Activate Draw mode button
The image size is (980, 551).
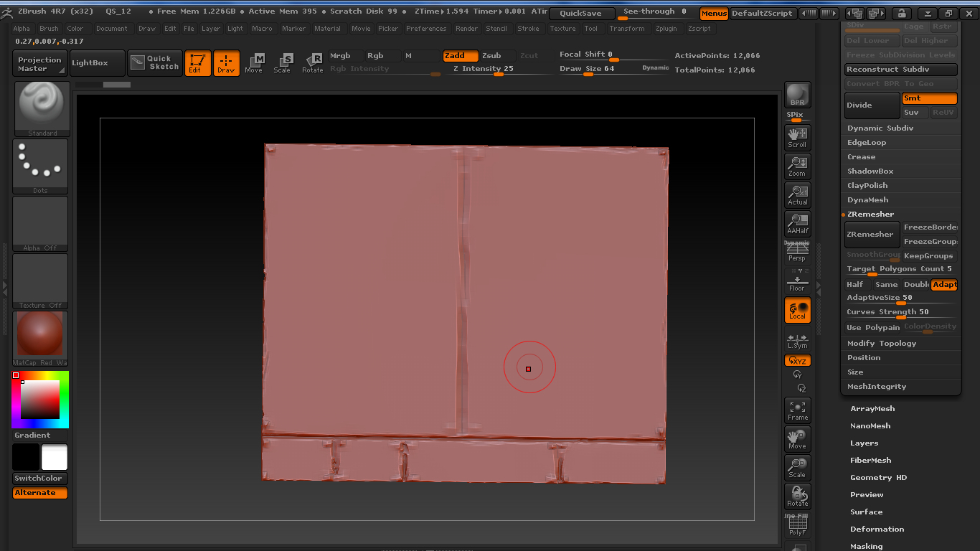pos(226,63)
